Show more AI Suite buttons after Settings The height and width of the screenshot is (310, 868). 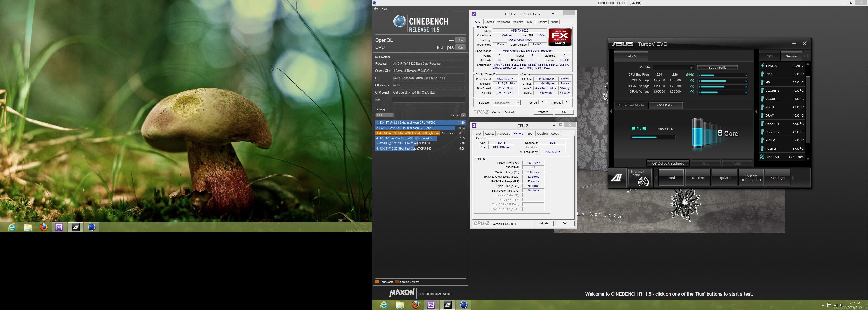(793, 178)
